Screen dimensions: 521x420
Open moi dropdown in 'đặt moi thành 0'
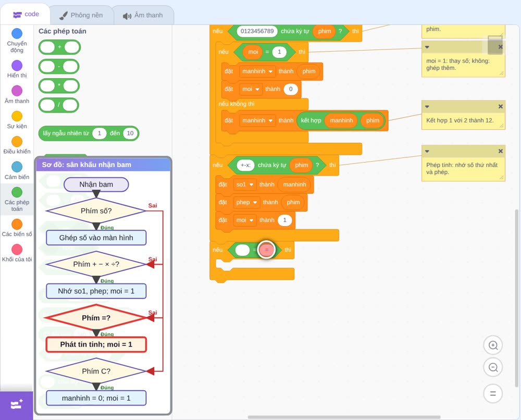pos(251,89)
